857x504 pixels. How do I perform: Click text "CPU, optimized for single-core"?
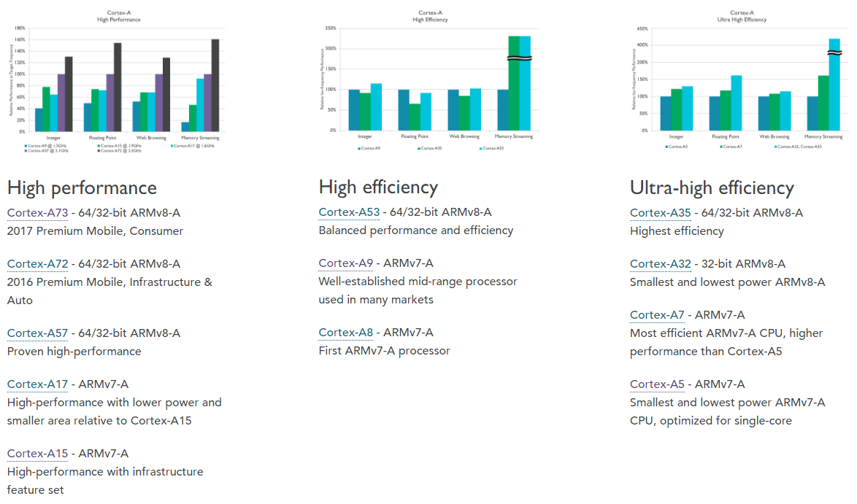pos(710,421)
